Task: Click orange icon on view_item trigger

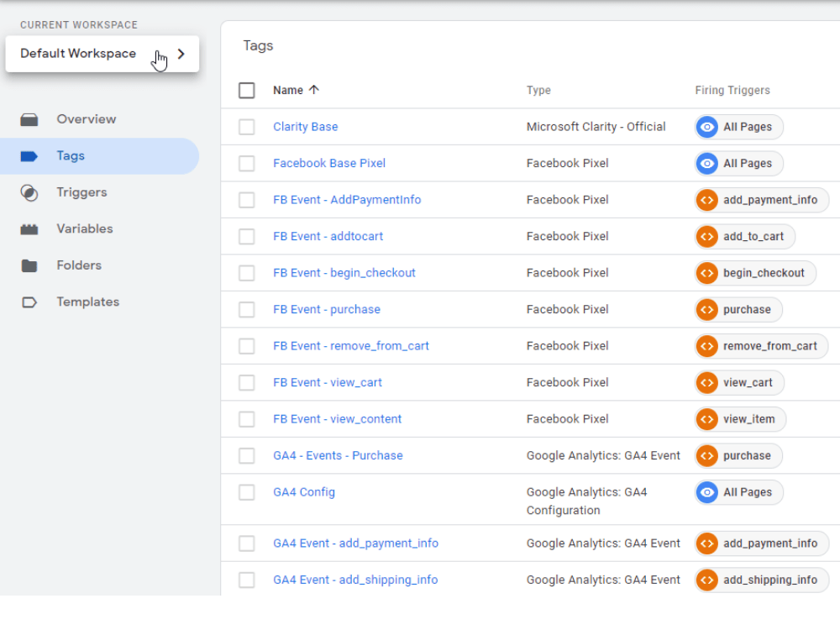Action: [x=706, y=419]
